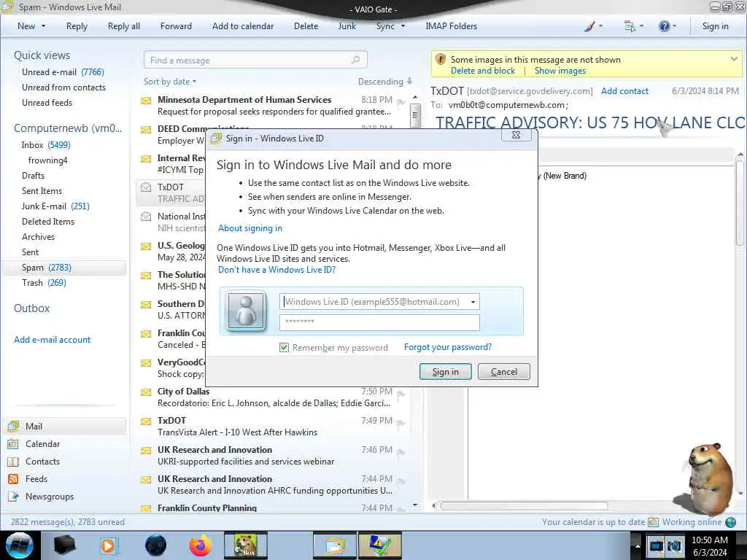Click the Windows Live Mail taskbar button
Screen dimensions: 747x560
pyautogui.click(x=335, y=545)
